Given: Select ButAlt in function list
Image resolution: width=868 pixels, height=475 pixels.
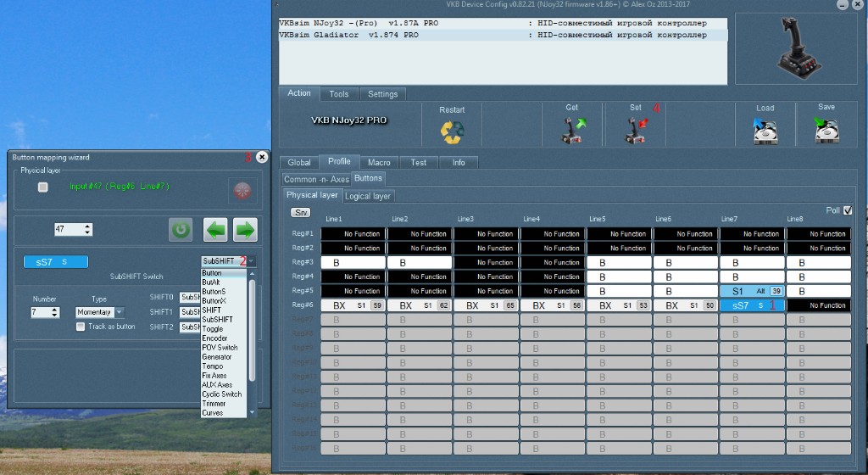Looking at the screenshot, I should (224, 282).
